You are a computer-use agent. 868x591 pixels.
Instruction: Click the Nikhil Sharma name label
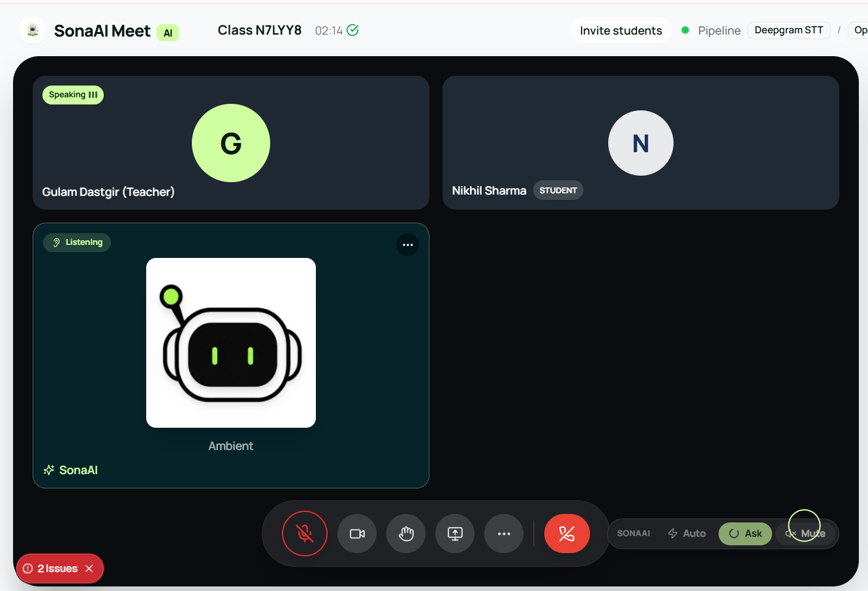tap(489, 191)
